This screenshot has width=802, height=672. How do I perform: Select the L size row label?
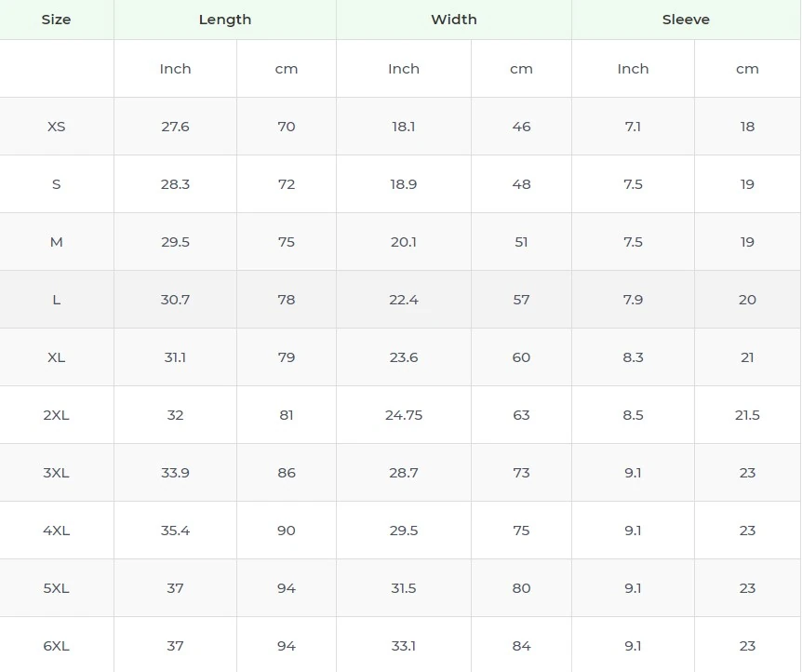tap(56, 300)
